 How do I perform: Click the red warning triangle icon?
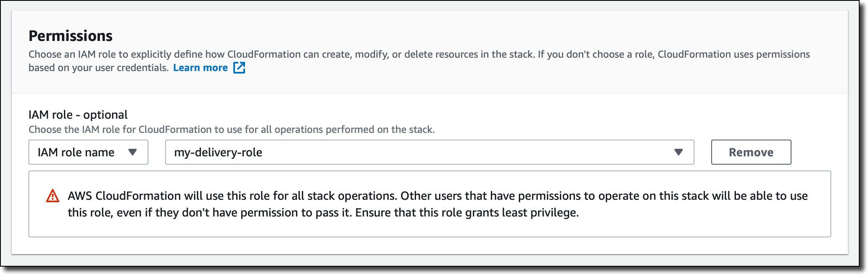click(53, 196)
